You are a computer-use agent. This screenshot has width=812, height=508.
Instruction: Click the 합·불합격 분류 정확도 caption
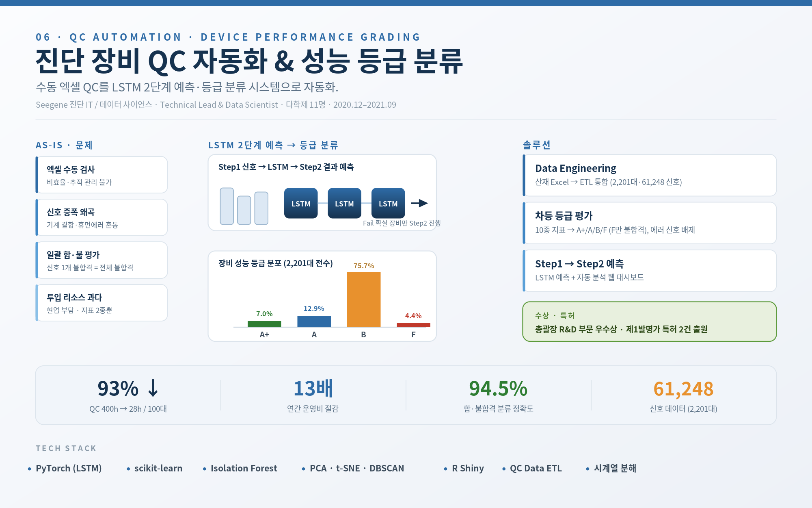point(498,408)
